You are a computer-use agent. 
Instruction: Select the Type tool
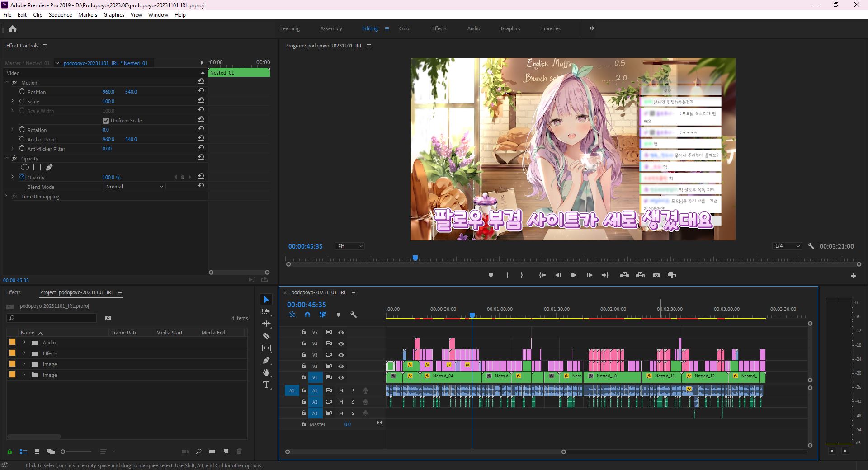(x=266, y=385)
